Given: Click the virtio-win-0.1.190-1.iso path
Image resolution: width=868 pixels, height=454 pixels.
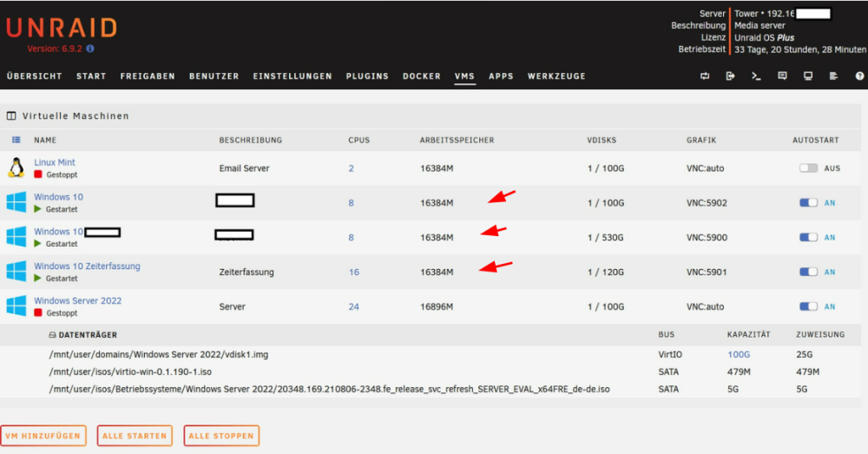Looking at the screenshot, I should point(130,372).
